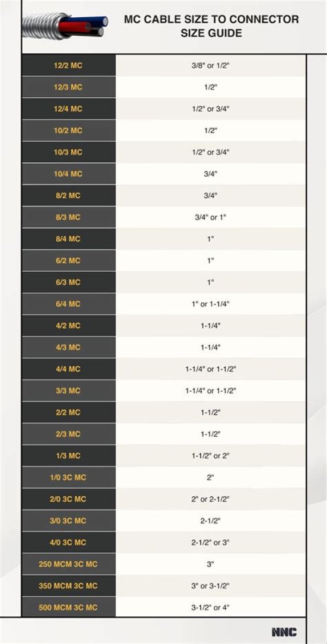This screenshot has height=644, width=327.
Task: Click the 3/8" or 1/2" connector size
Action: (x=210, y=65)
